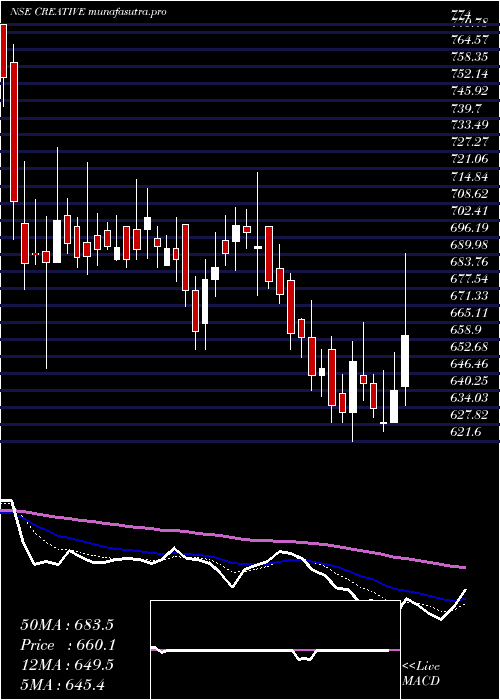Click the Price : 660.1 readout

tap(68, 645)
